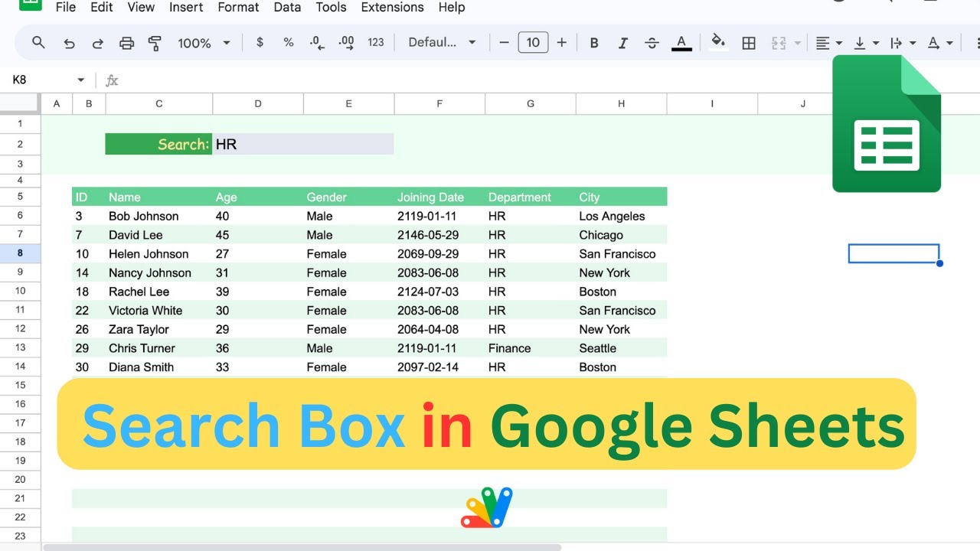The image size is (980, 551).
Task: Format as currency with dollar icon
Action: (260, 43)
